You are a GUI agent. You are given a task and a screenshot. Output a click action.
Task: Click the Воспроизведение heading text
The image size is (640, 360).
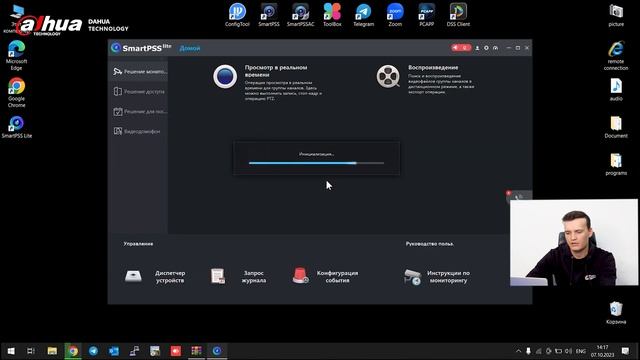pyautogui.click(x=433, y=67)
